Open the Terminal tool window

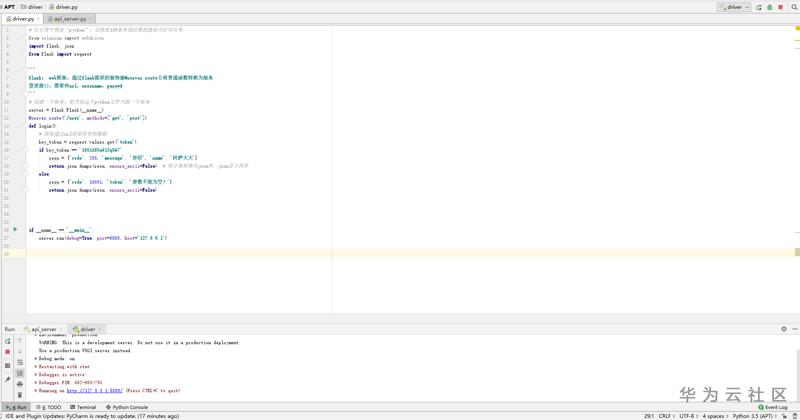coord(83,407)
